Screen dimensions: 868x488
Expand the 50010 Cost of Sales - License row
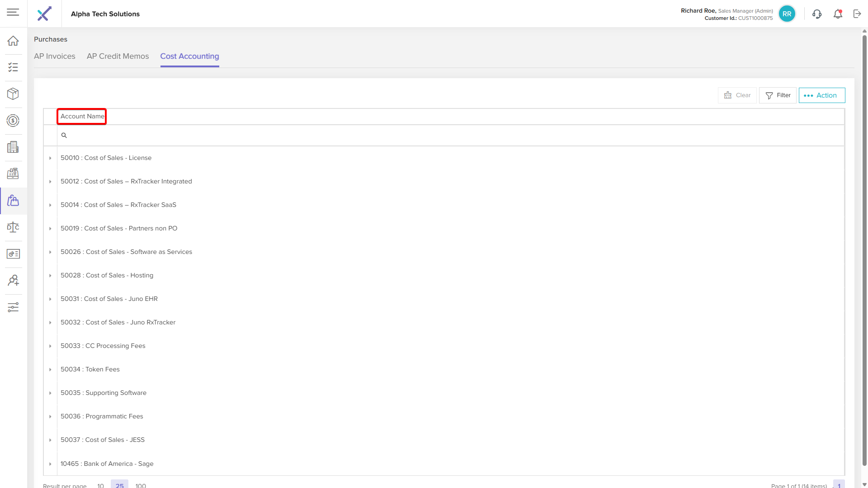click(x=50, y=158)
